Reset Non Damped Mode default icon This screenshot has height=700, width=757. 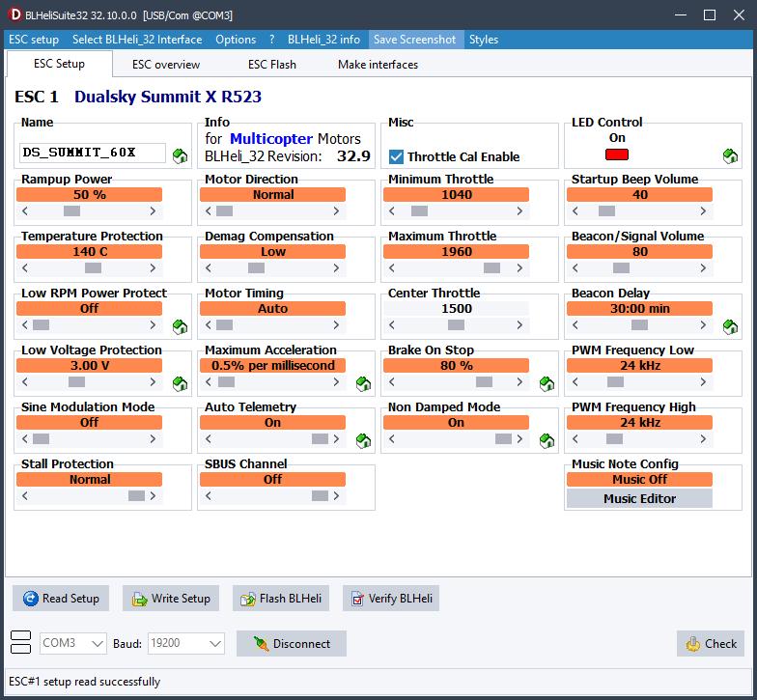[x=547, y=440]
